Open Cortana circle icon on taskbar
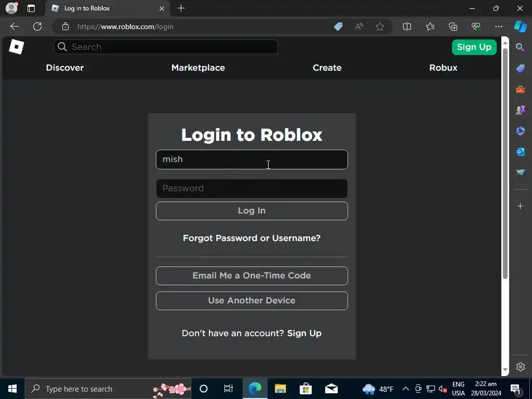Image resolution: width=532 pixels, height=399 pixels. (204, 389)
